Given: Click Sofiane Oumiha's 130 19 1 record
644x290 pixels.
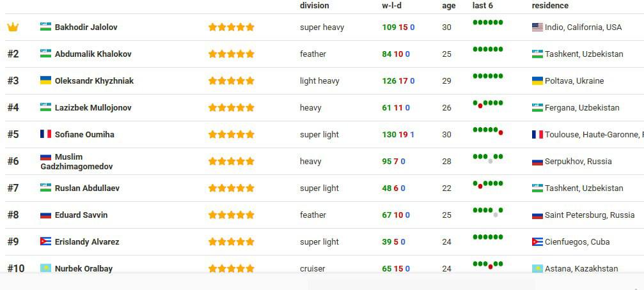Looking at the screenshot, I should point(398,135).
